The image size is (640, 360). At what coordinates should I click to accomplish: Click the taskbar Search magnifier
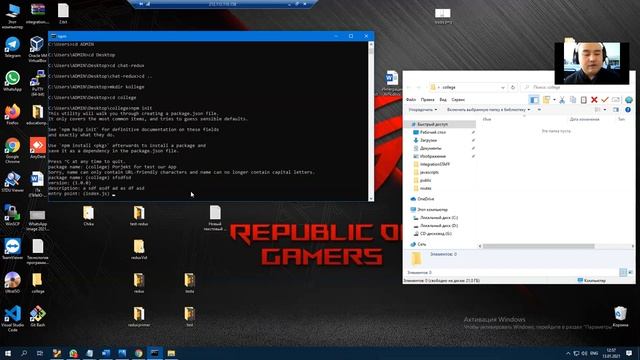coord(24,353)
